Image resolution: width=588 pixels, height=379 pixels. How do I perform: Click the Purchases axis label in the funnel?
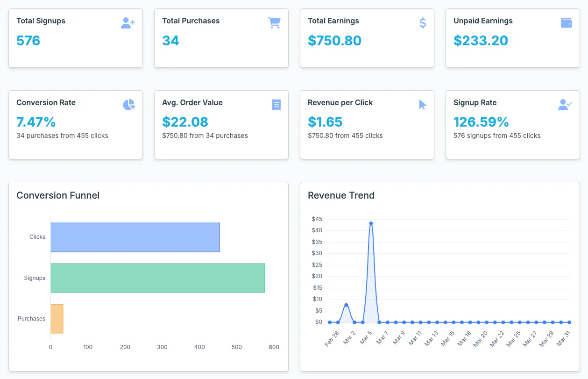pos(32,319)
